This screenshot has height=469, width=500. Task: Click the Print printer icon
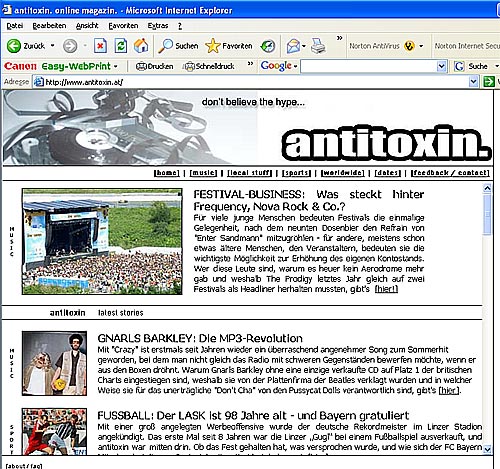point(318,46)
